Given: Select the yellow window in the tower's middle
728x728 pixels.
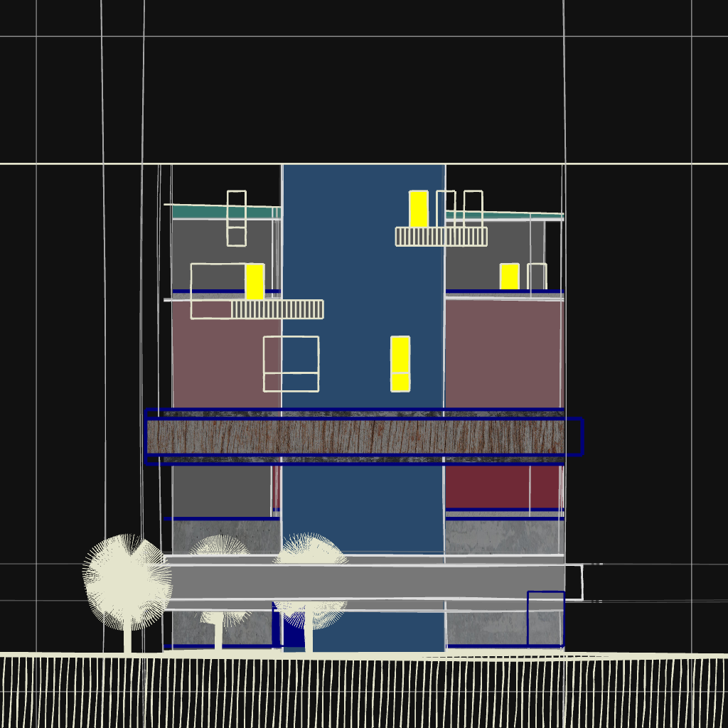Looking at the screenshot, I should click(x=400, y=363).
